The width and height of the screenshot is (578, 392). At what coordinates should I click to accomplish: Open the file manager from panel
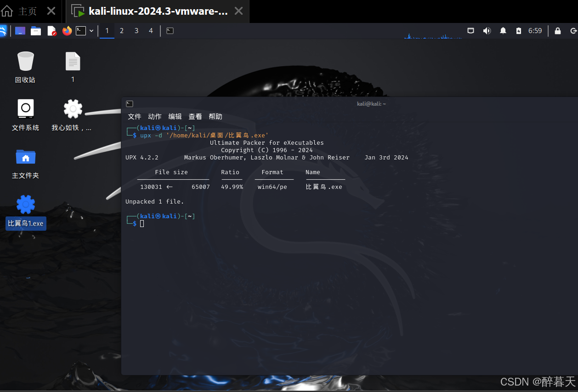(36, 31)
